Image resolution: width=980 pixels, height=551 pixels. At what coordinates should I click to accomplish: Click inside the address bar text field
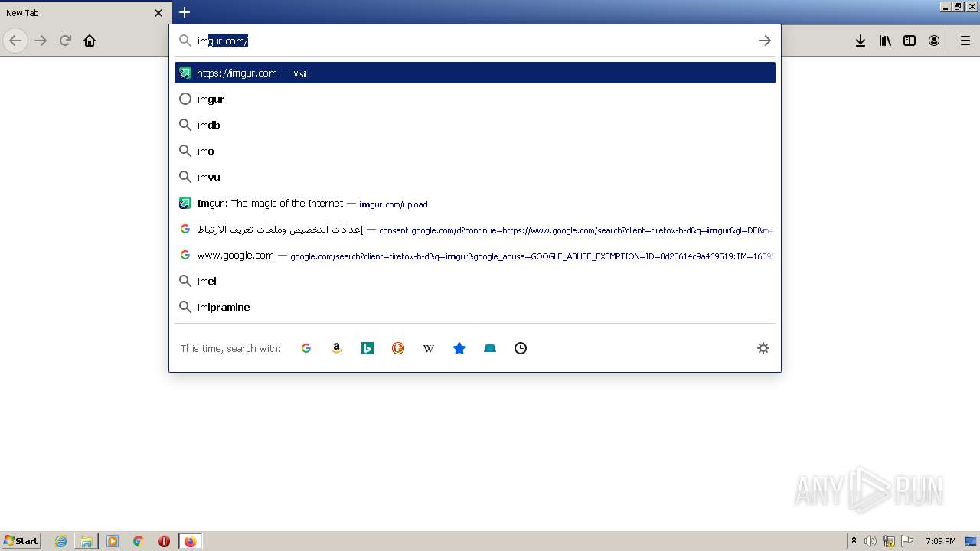(475, 41)
